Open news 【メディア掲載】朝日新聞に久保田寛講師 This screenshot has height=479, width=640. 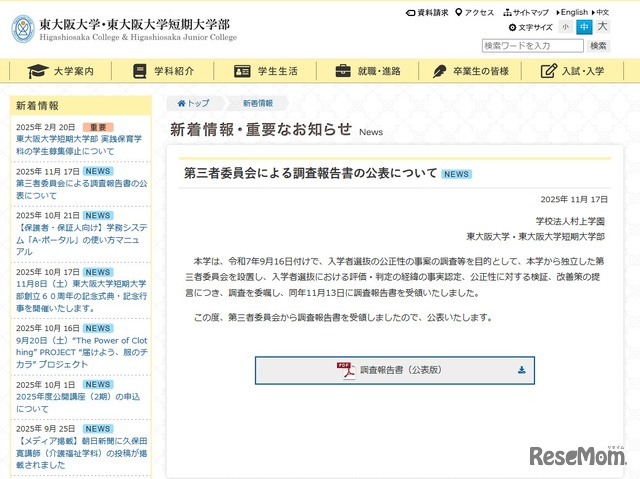click(81, 453)
